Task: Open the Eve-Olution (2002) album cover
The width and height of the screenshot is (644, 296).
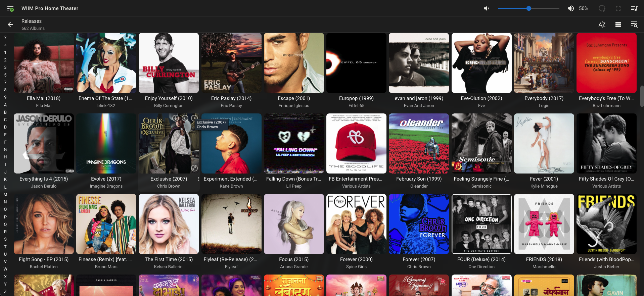Action: [x=481, y=63]
